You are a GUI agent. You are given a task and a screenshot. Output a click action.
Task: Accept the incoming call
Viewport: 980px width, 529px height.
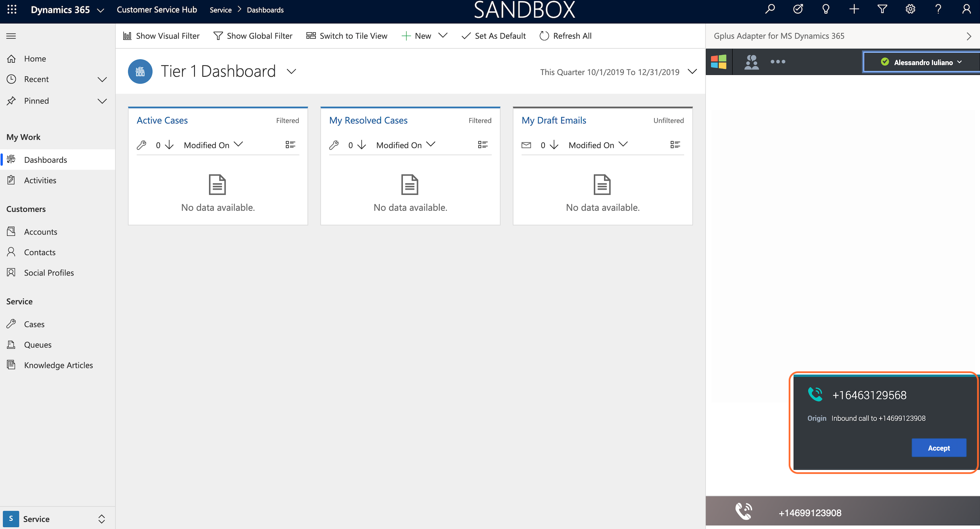[x=938, y=448]
